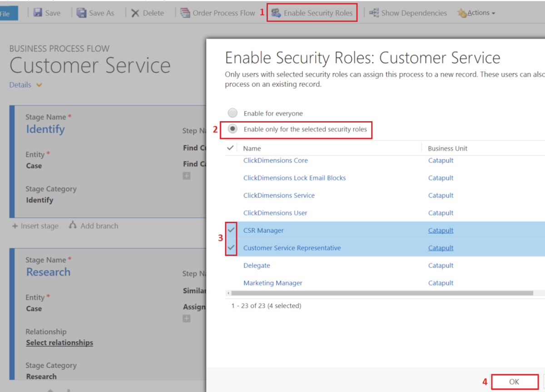Click the Delete X icon
Image resolution: width=545 pixels, height=392 pixels.
(135, 13)
